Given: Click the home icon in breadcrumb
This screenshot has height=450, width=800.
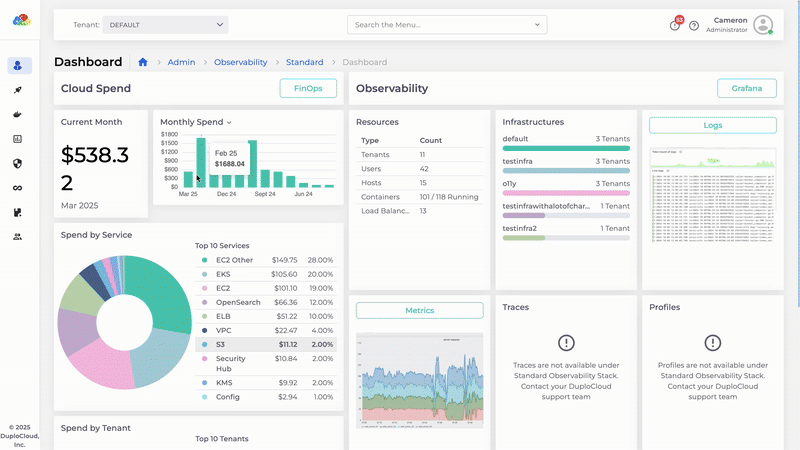Looking at the screenshot, I should click(143, 62).
